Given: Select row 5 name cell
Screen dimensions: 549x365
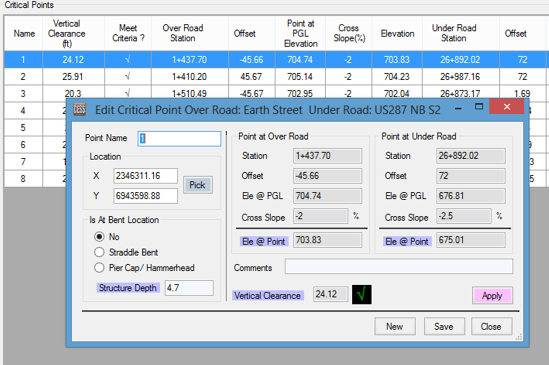Looking at the screenshot, I should click(x=23, y=128).
